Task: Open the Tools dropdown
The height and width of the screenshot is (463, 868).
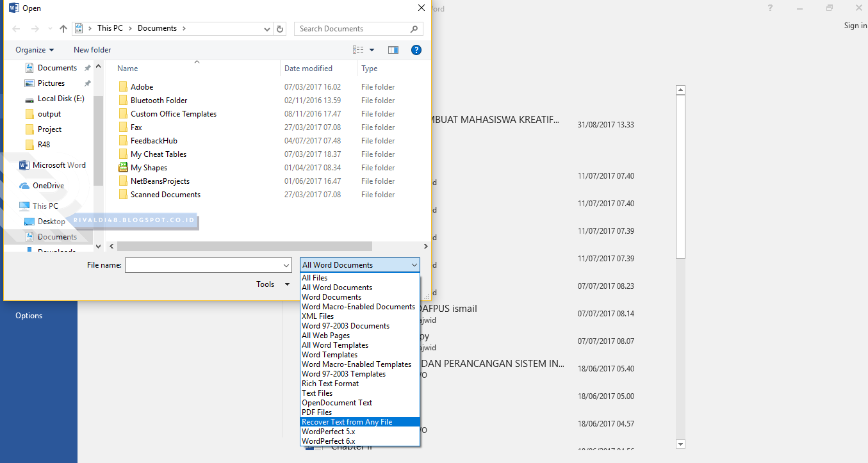Action: (273, 284)
